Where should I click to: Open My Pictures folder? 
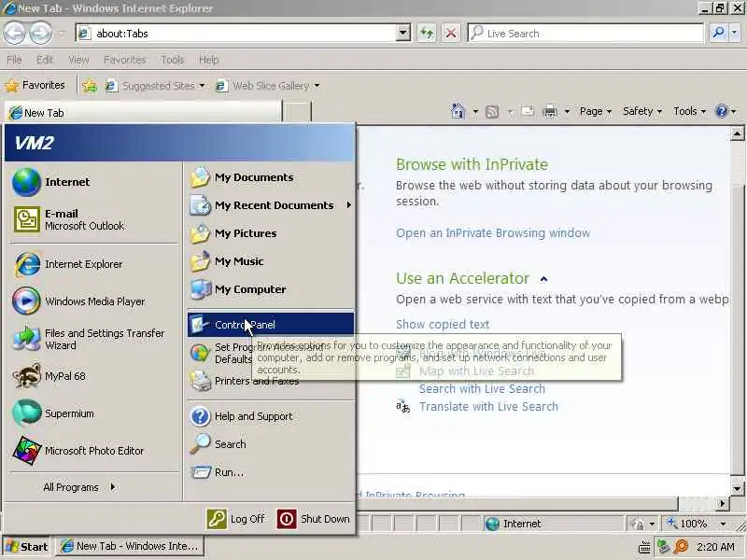[x=271, y=233]
